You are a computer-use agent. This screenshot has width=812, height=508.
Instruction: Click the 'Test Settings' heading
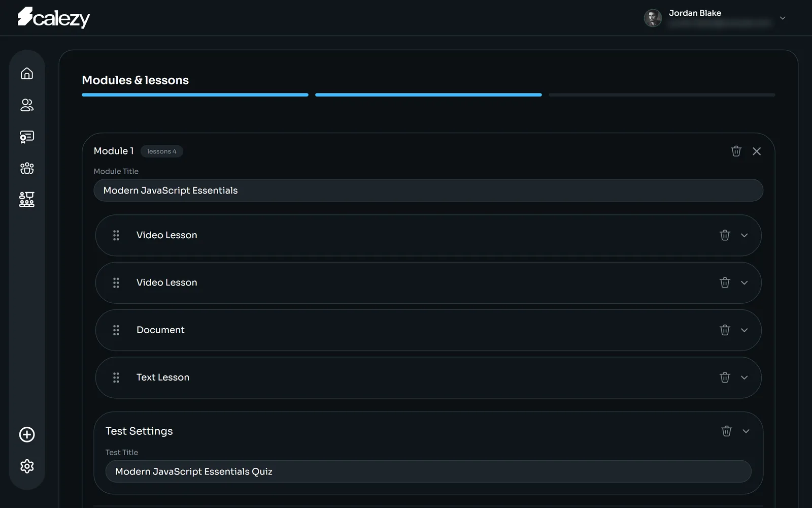(139, 431)
